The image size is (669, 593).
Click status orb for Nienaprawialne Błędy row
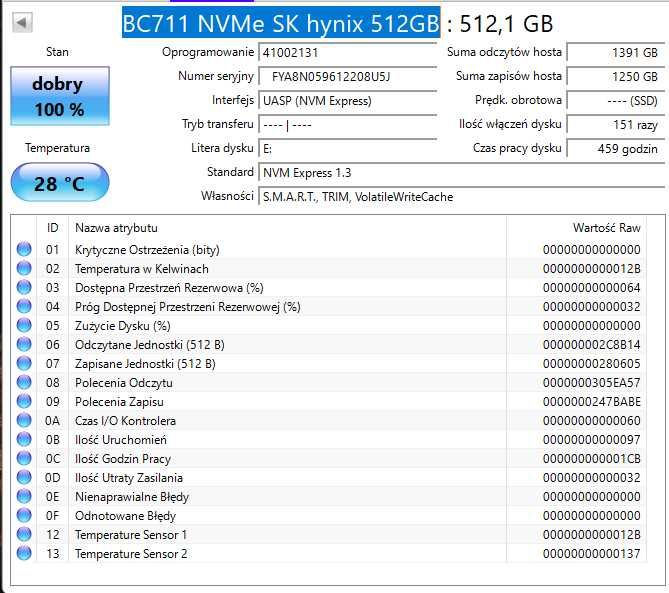click(x=24, y=496)
